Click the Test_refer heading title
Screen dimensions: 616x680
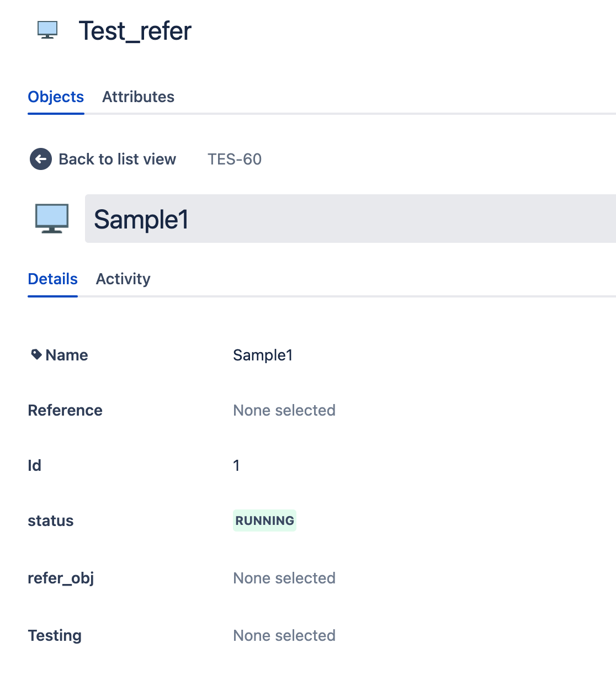135,31
